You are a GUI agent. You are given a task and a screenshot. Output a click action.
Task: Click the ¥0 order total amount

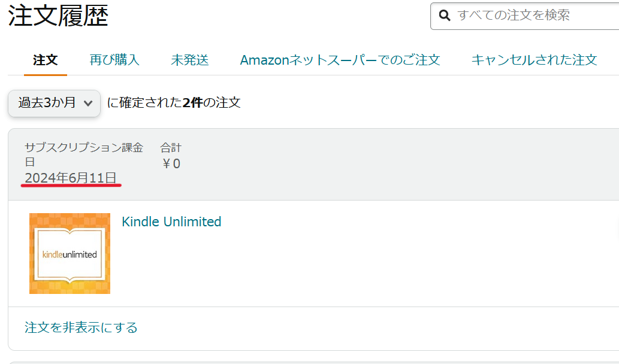[x=171, y=163]
